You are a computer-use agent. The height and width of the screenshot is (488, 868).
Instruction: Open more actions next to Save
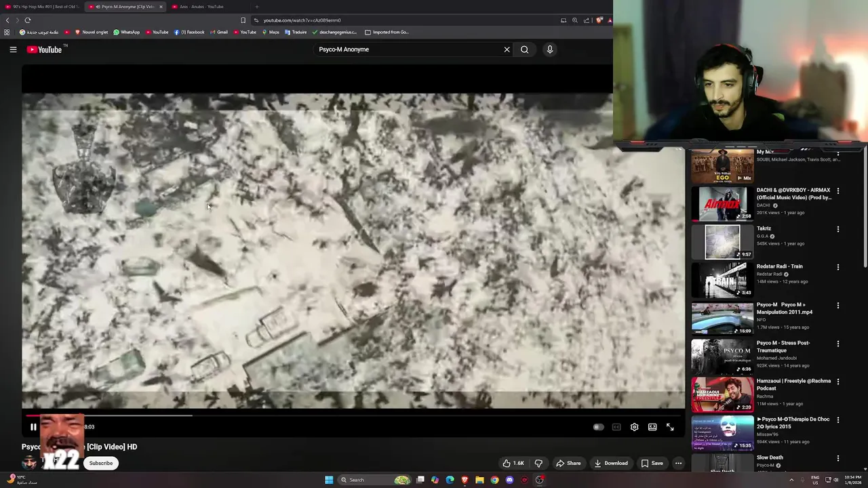tap(678, 463)
